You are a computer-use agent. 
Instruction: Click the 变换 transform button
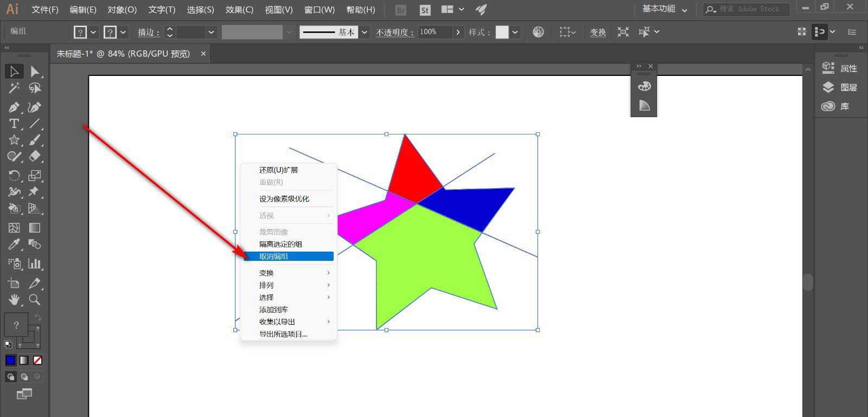[598, 32]
